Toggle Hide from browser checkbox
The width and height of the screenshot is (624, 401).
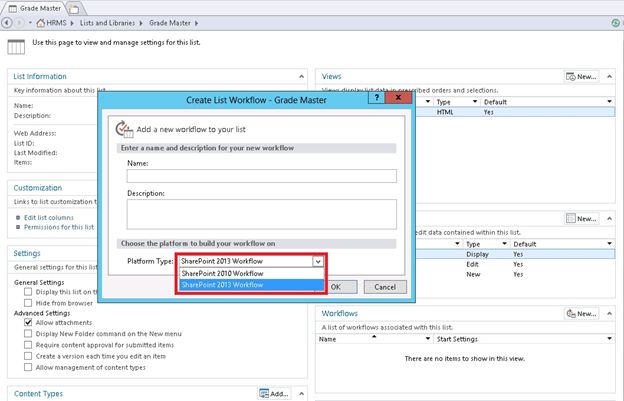pyautogui.click(x=28, y=303)
